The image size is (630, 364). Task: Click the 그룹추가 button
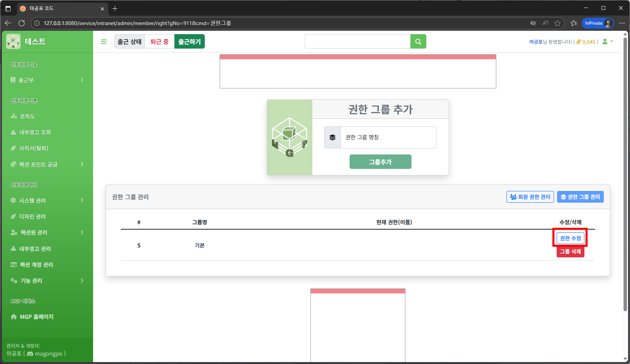click(x=380, y=161)
